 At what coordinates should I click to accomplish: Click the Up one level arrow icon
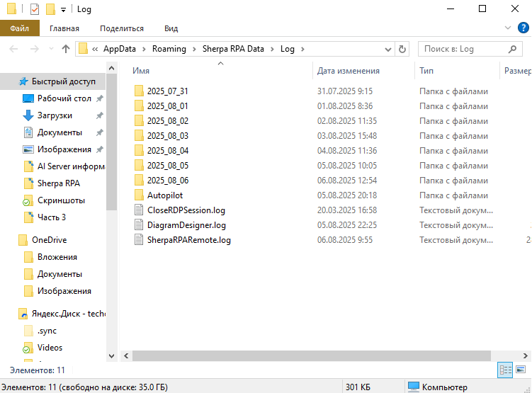(66, 49)
